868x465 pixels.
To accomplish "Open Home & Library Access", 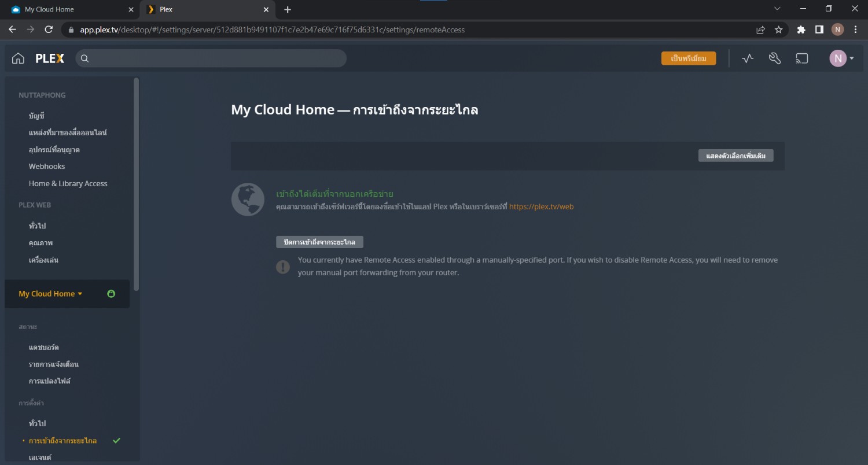I will tap(68, 183).
